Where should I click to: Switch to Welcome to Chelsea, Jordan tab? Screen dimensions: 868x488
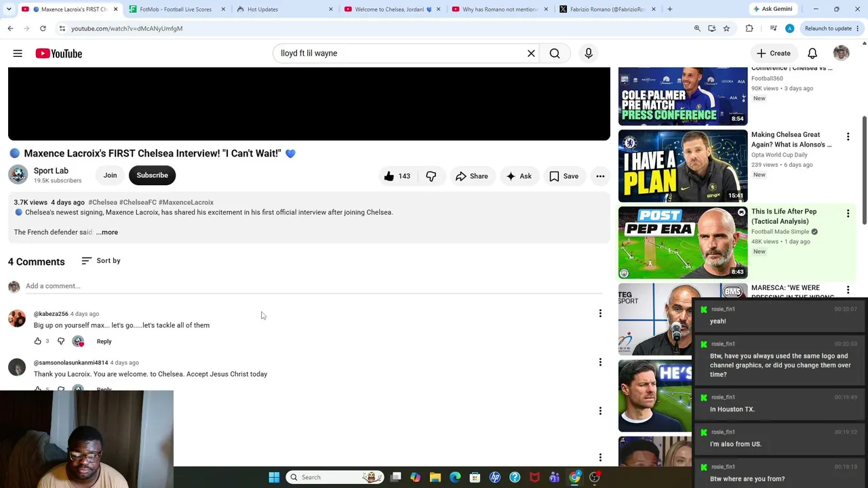coord(393,9)
